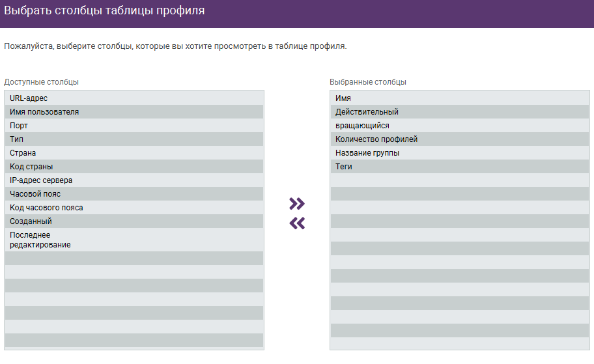Viewport: 594px width, 364px height.
Task: Select Имя in selected columns
Action: (460, 98)
